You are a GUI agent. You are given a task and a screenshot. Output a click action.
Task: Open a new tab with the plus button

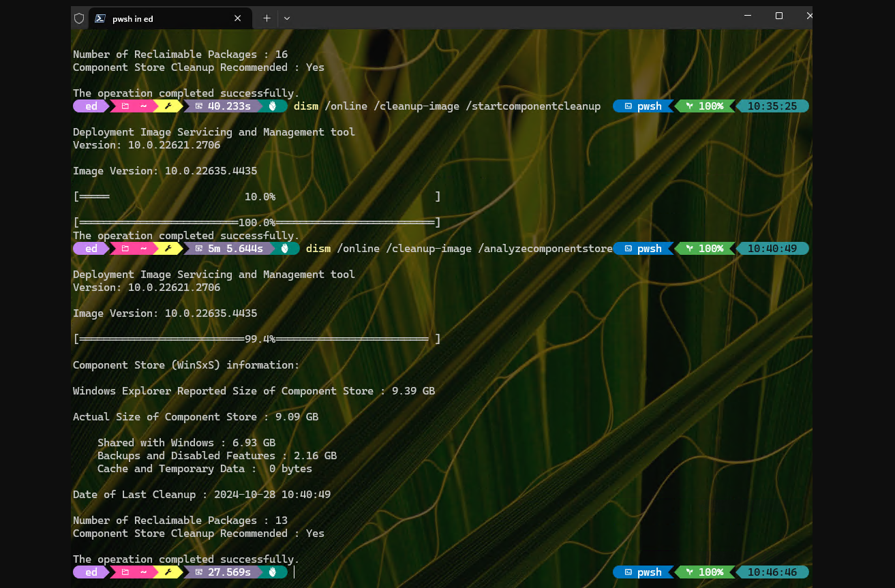[x=265, y=18]
